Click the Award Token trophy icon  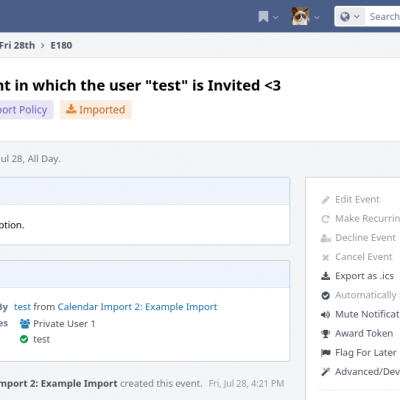(325, 334)
